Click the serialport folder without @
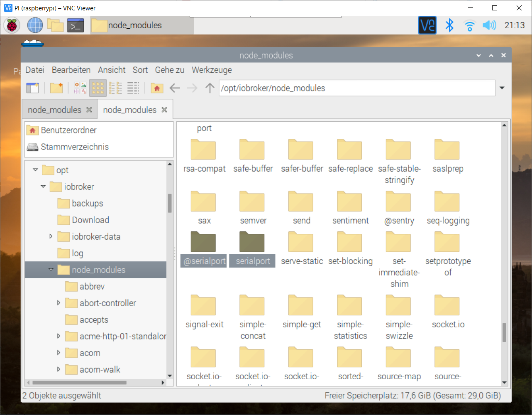 253,249
